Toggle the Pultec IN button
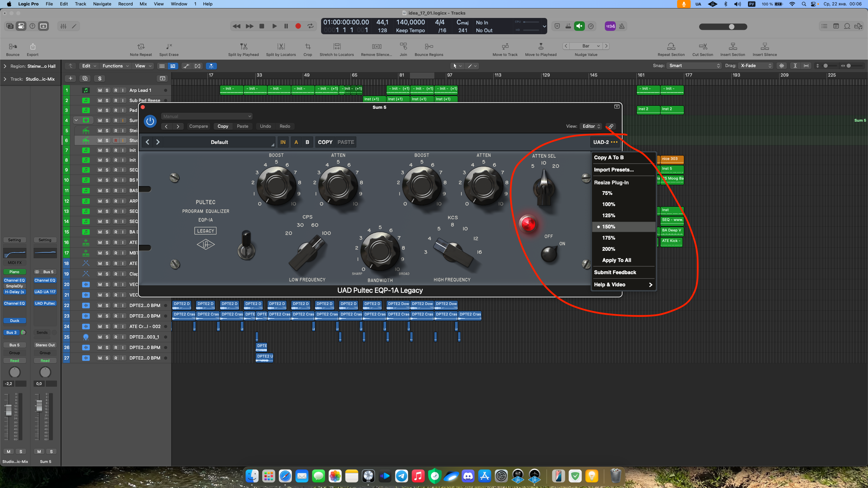The image size is (868, 488). [283, 142]
